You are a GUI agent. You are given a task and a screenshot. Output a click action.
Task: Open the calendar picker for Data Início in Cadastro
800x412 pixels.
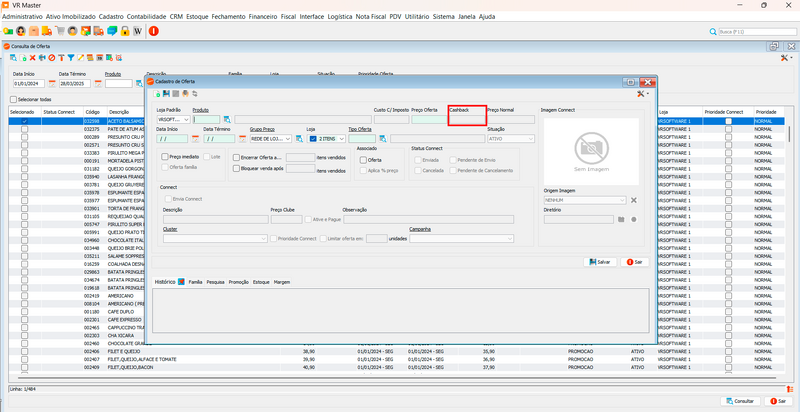tap(195, 139)
